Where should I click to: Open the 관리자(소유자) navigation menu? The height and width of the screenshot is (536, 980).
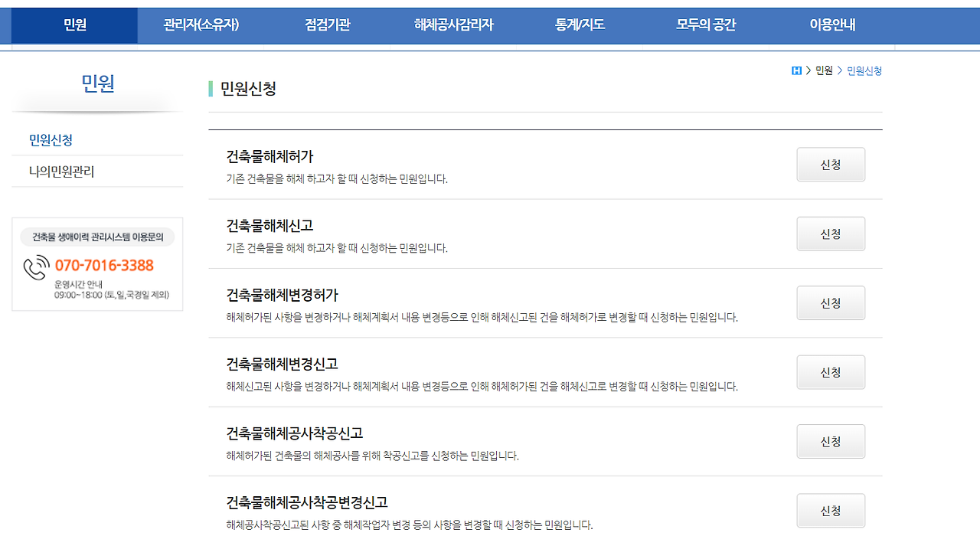[199, 25]
